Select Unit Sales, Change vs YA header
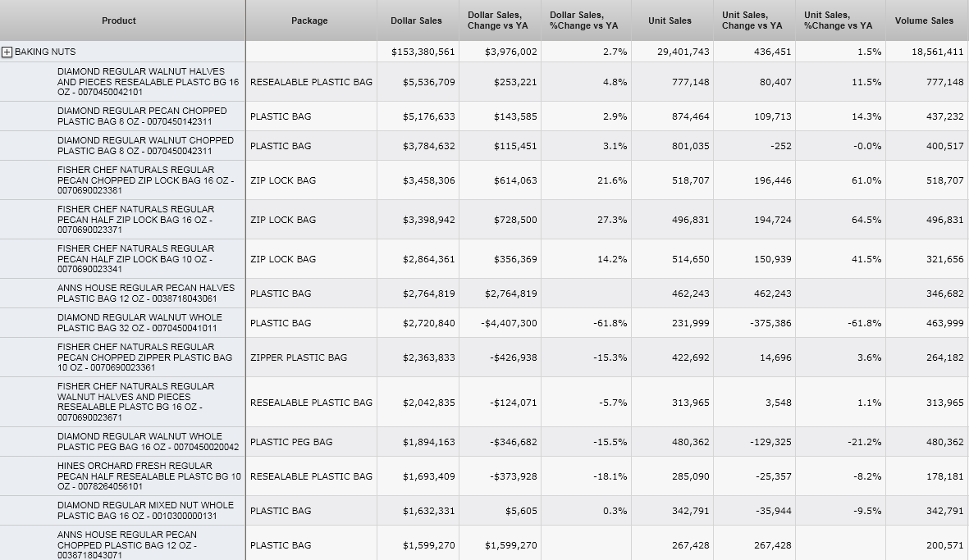Viewport: 969px width, 560px height. pyautogui.click(x=752, y=20)
